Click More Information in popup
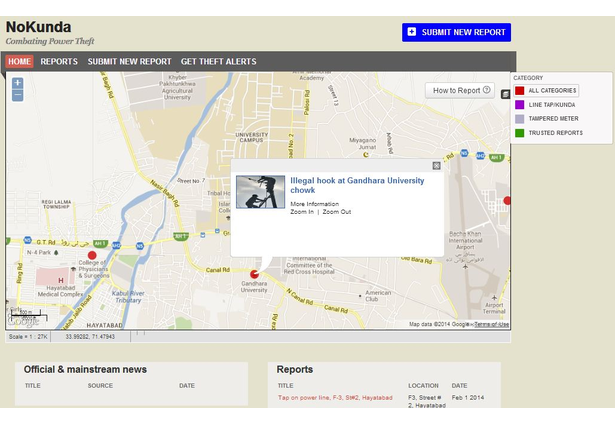This screenshot has height=424, width=615. [x=314, y=204]
